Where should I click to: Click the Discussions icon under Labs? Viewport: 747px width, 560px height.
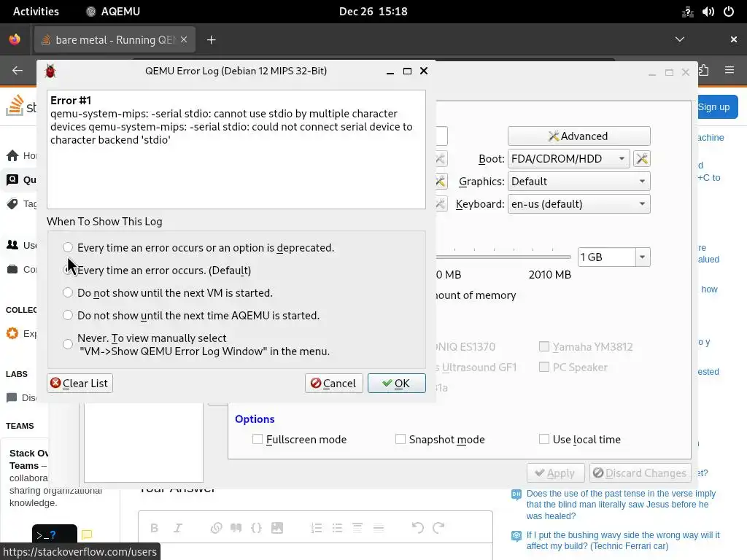point(12,397)
